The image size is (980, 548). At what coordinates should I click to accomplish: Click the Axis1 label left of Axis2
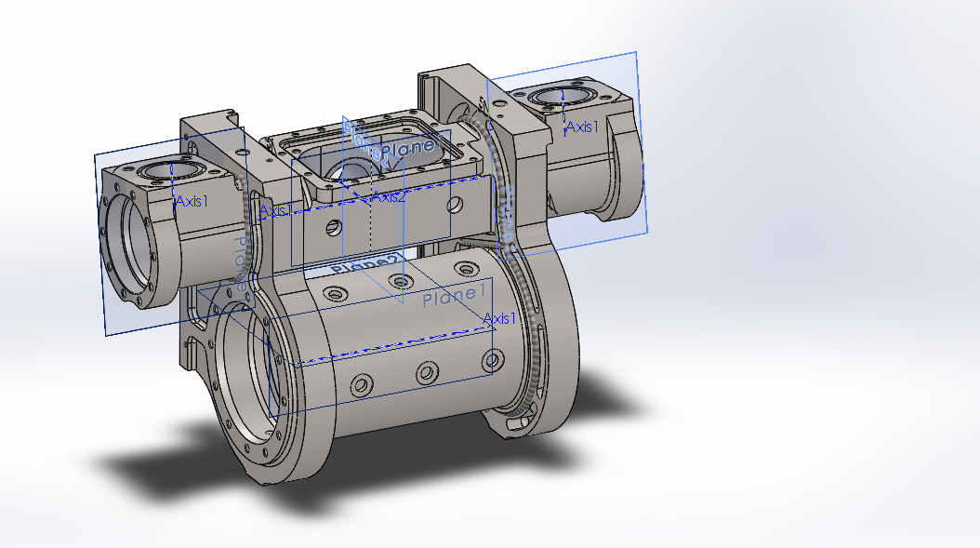[274, 211]
